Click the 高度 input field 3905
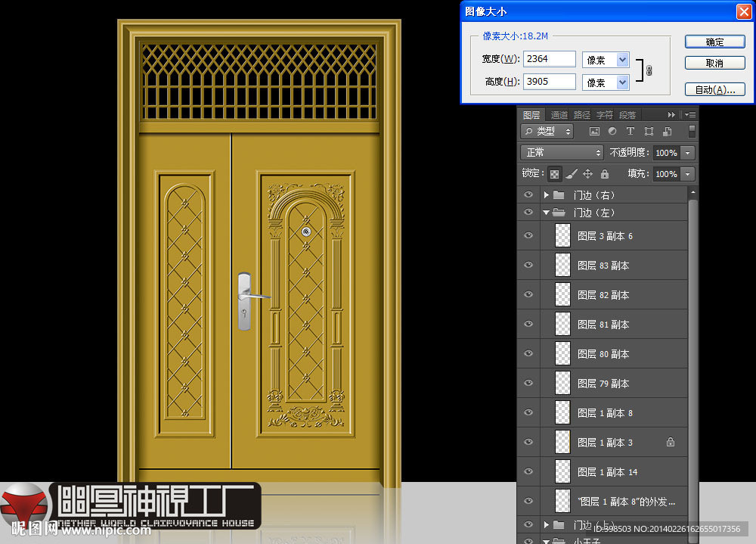Screen dimensions: 756x544 [549, 82]
